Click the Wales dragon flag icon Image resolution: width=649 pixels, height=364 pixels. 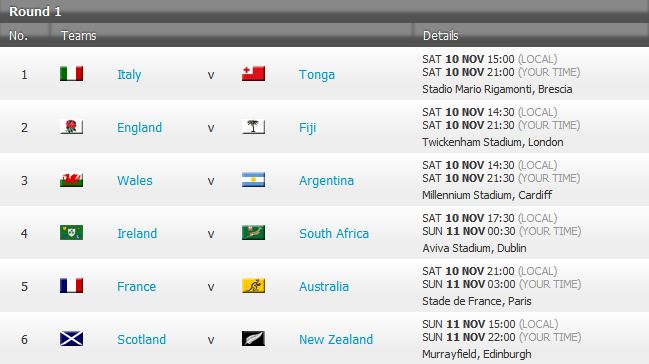(71, 180)
